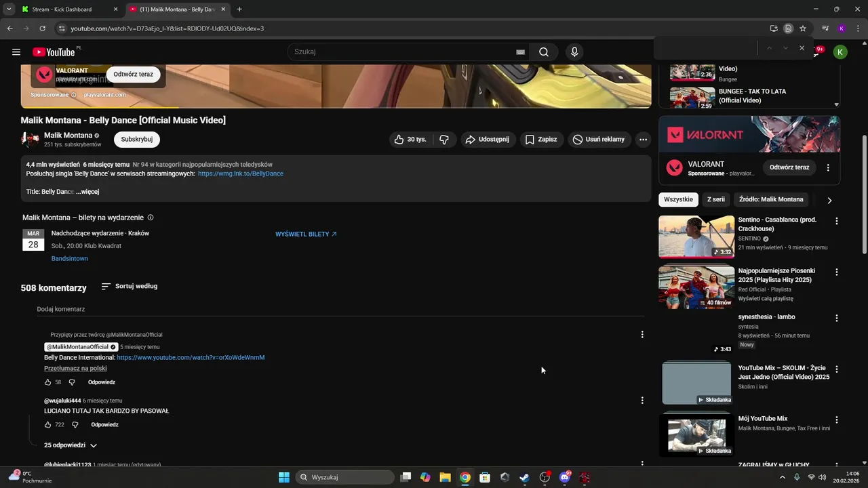Viewport: 868px width, 488px height.
Task: Click WYŚWIETL BILETY link
Action: (306, 234)
